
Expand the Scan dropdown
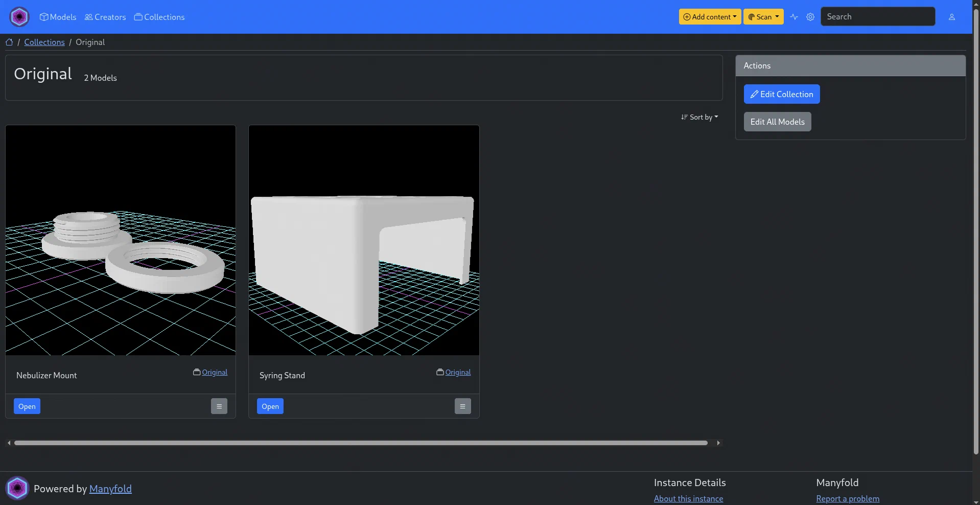click(x=763, y=17)
